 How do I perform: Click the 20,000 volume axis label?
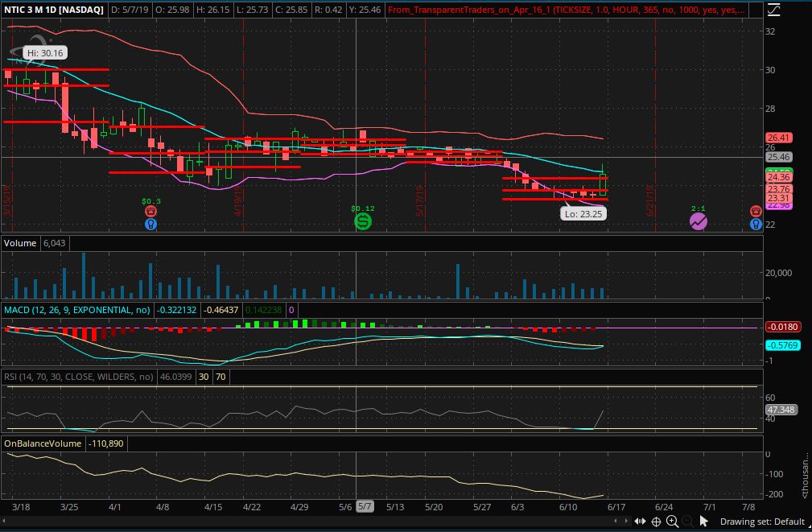tap(778, 273)
